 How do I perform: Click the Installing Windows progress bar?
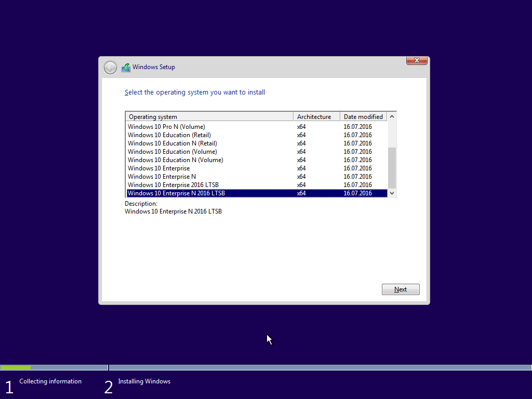(x=320, y=367)
